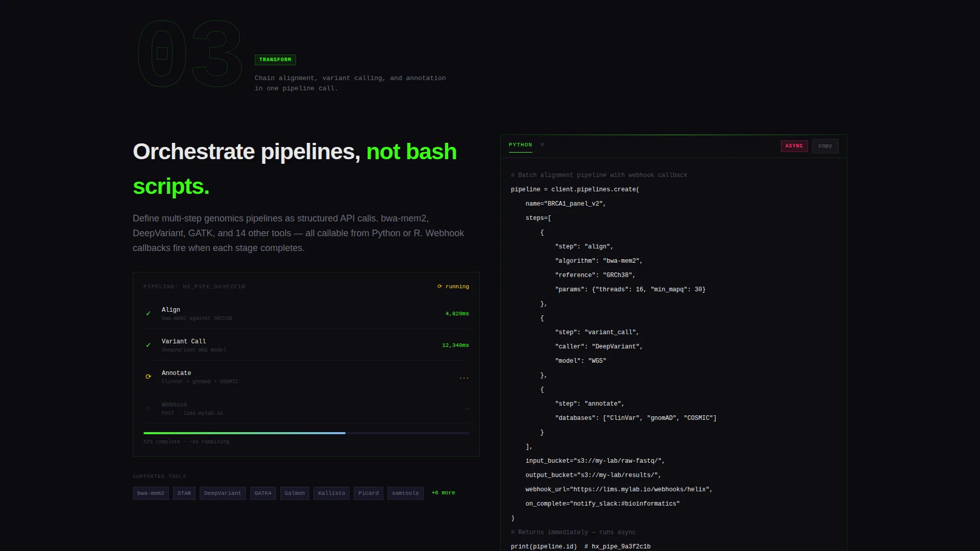This screenshot has height=551, width=980.
Task: Click the 'Batch alignment pipeline' code comment
Action: pos(599,175)
